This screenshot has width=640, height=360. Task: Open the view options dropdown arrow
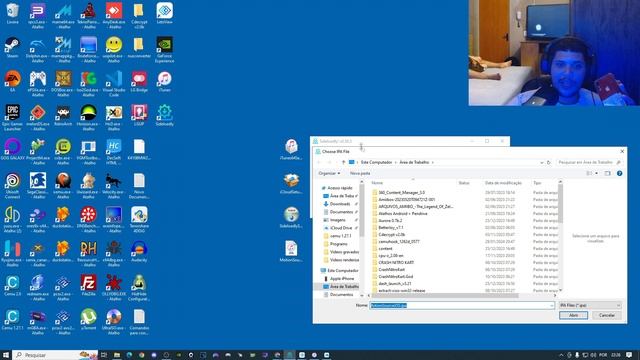(x=596, y=173)
